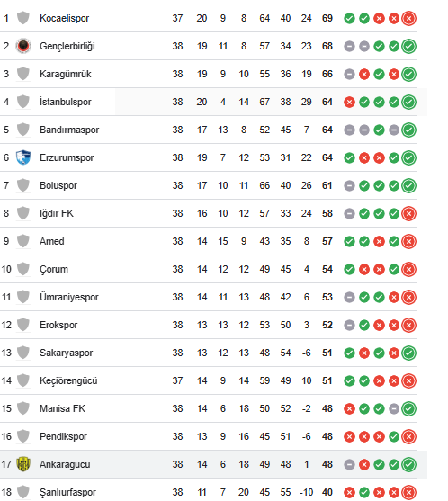
Task: Click Iğdır FK's latest loss icon
Action: tap(408, 213)
